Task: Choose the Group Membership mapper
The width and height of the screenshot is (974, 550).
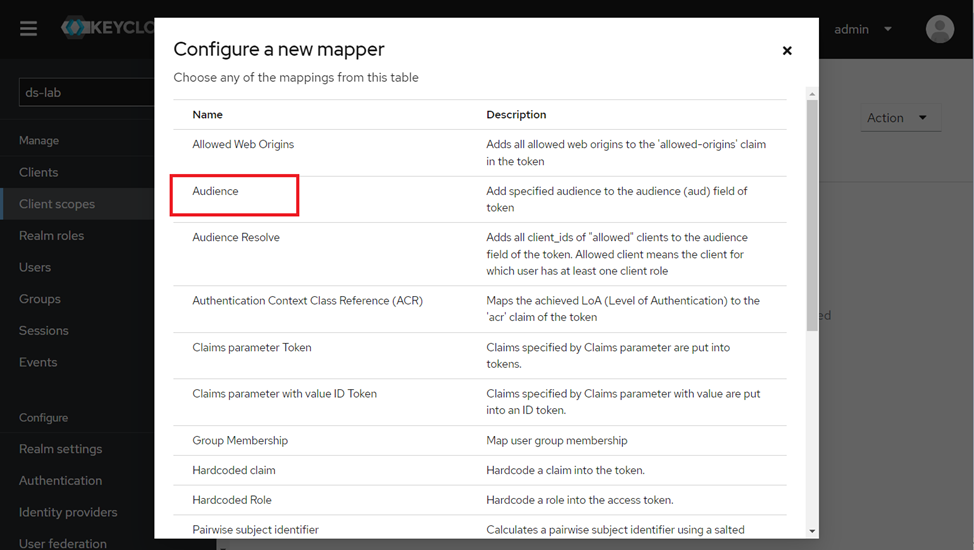Action: click(x=240, y=440)
